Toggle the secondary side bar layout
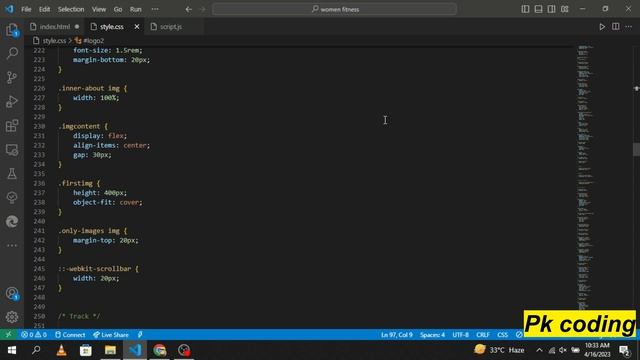Screen dimensions: 640x360 coord(551,9)
